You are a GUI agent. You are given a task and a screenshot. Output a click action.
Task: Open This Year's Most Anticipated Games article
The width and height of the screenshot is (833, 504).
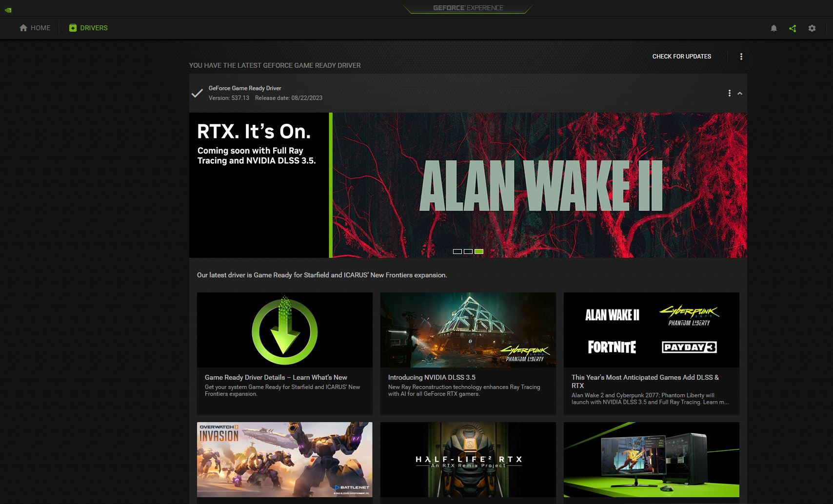645,381
